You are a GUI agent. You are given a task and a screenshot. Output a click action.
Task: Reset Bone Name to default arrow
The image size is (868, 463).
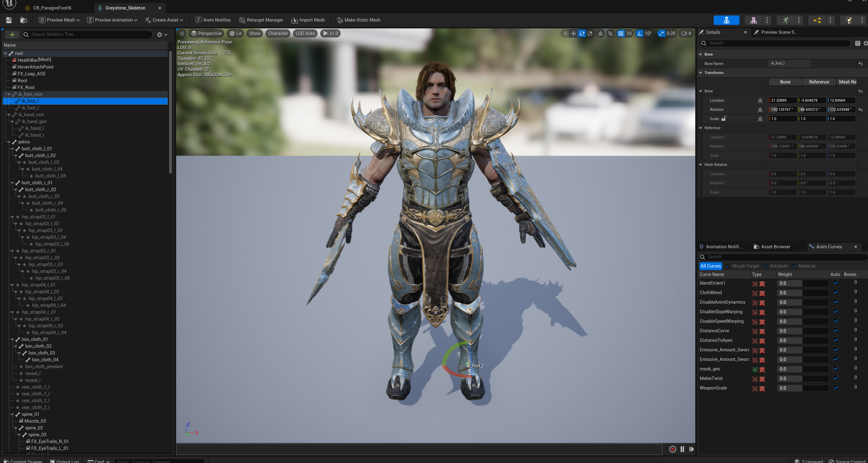tap(861, 63)
